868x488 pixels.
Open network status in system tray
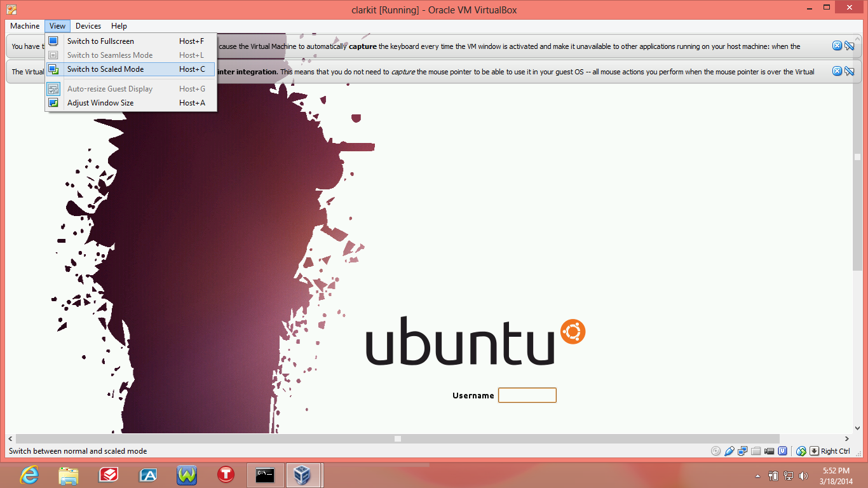[x=789, y=475]
